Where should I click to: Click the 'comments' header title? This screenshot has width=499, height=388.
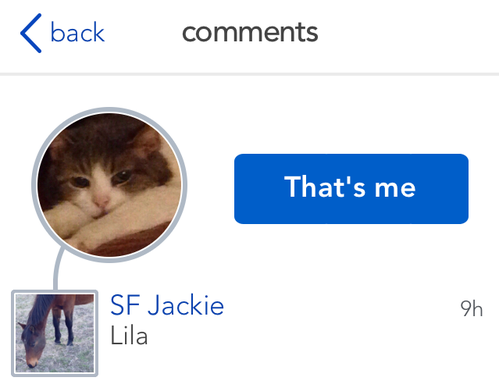tap(250, 32)
